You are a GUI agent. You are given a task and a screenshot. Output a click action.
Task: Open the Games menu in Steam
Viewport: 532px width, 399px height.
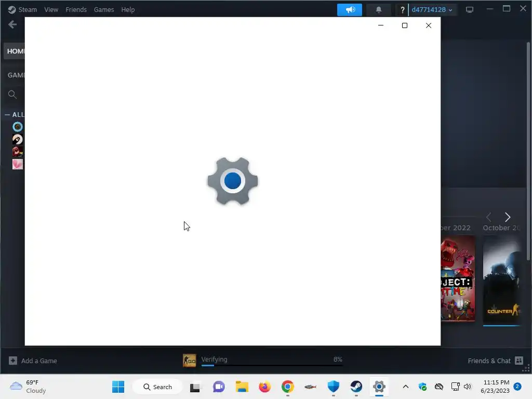click(104, 9)
